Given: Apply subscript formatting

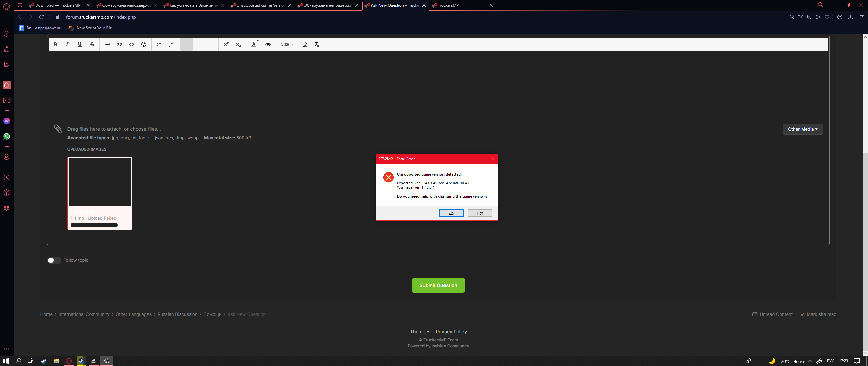Looking at the screenshot, I should tap(238, 44).
